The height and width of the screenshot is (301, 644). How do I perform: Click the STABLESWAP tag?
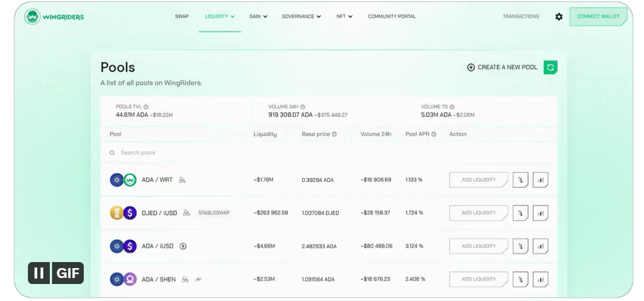(x=214, y=213)
